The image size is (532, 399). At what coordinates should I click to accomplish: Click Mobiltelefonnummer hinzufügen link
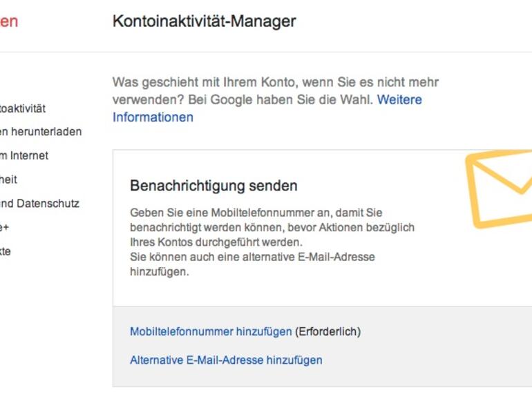(x=211, y=332)
